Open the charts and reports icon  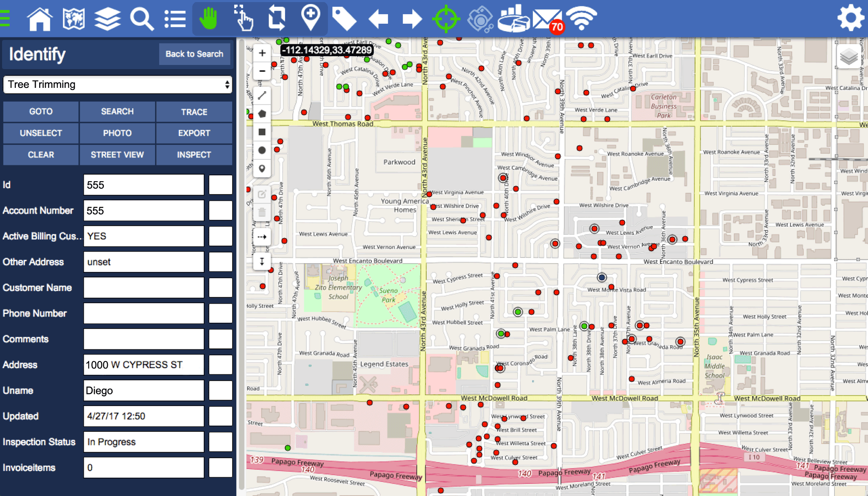(x=514, y=19)
